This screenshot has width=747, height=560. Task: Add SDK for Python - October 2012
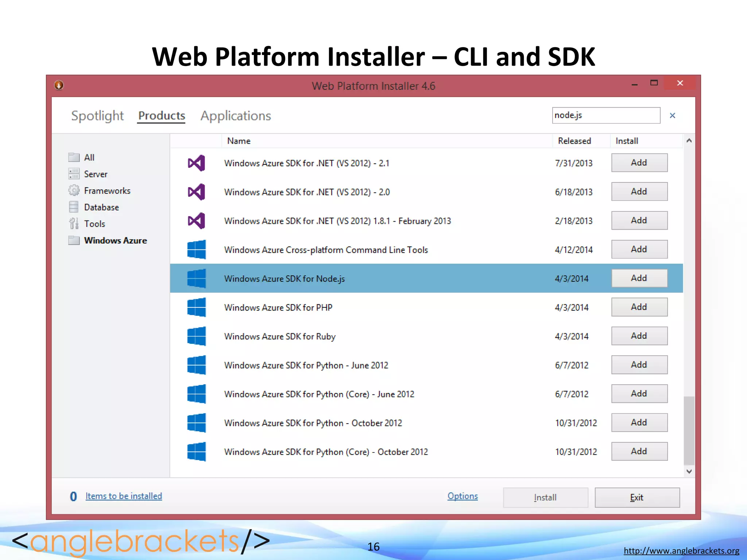(x=639, y=422)
